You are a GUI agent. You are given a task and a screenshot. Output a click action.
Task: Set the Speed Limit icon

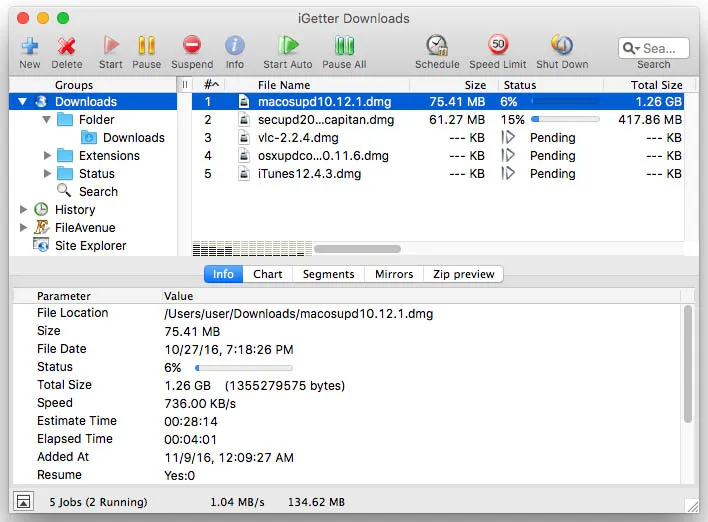[x=498, y=46]
